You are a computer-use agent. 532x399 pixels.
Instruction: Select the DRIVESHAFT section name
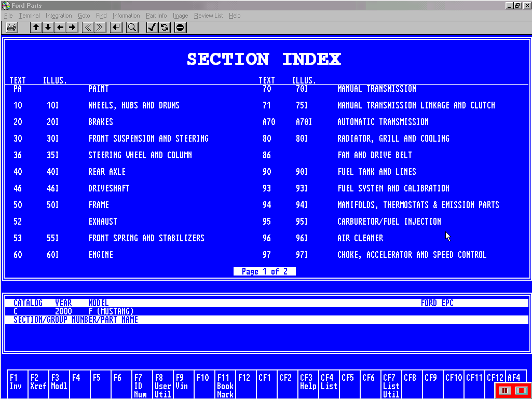[109, 188]
